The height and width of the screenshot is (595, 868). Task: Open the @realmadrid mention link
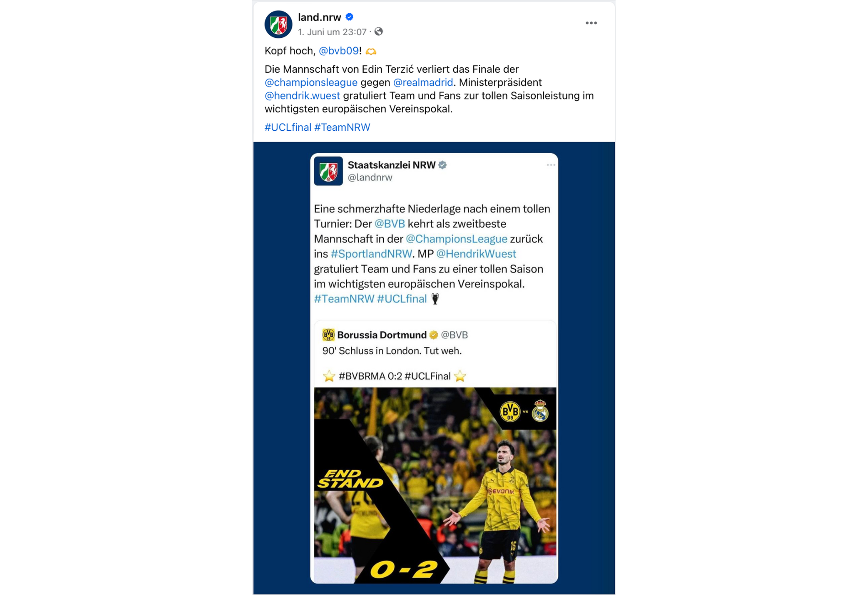pos(423,82)
